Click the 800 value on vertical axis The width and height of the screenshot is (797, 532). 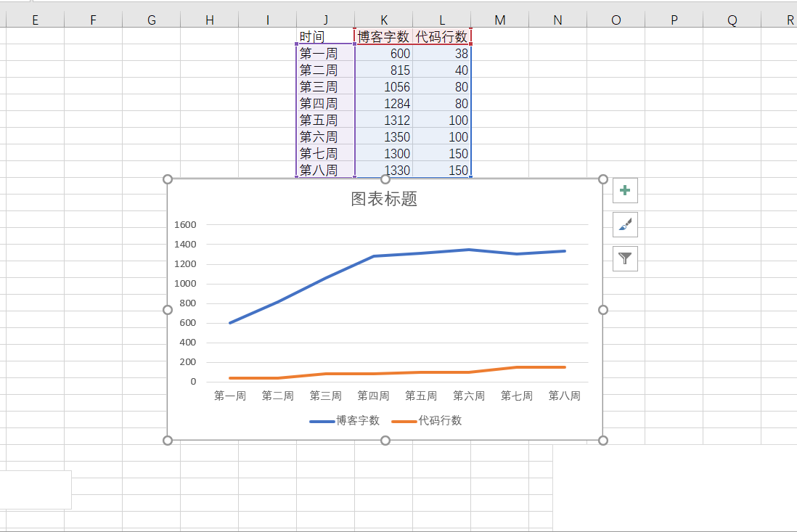(187, 303)
